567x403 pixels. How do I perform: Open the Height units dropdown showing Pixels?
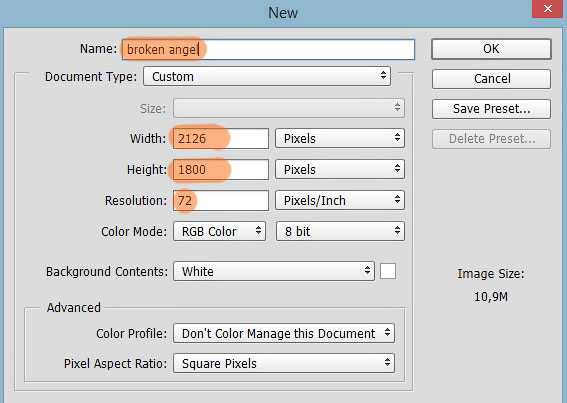click(340, 169)
